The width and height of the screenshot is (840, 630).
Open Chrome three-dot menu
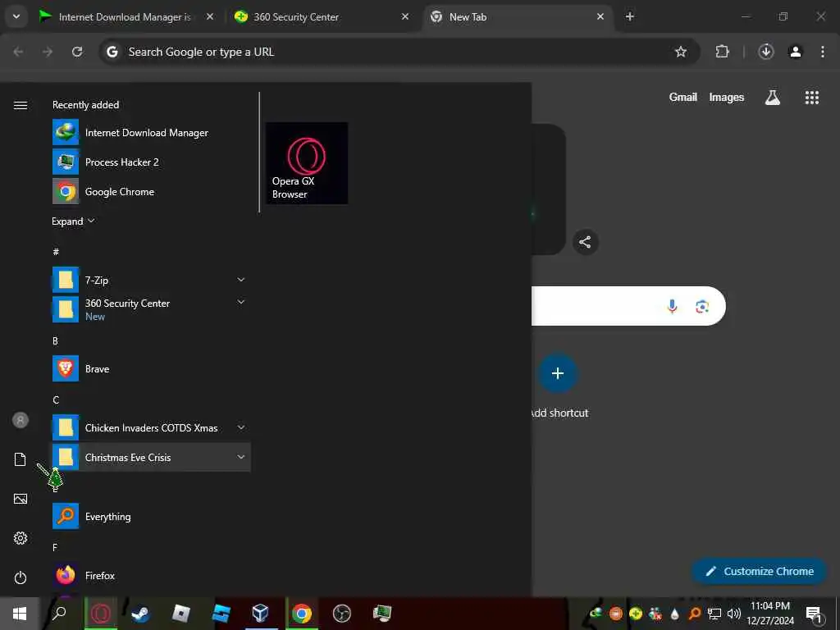(x=822, y=52)
